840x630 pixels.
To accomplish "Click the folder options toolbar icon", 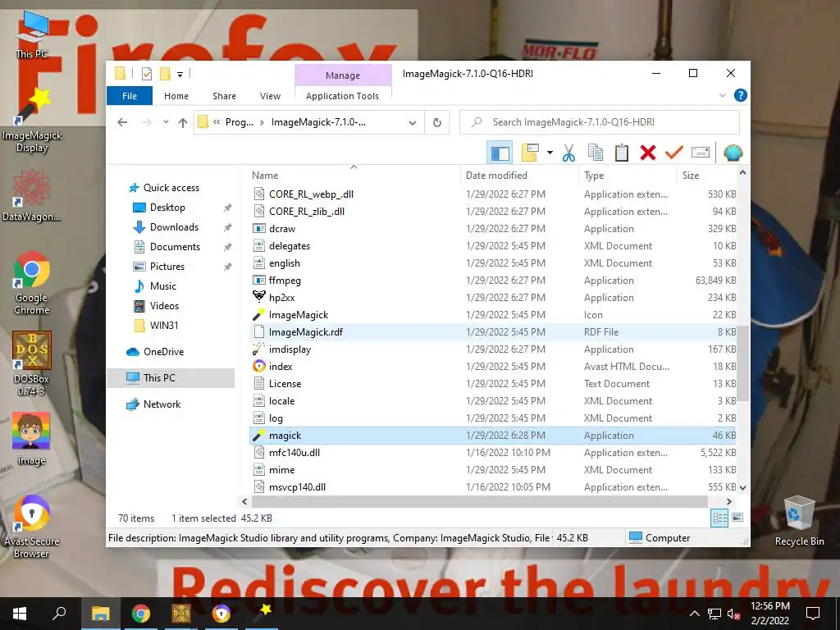I will (x=530, y=153).
